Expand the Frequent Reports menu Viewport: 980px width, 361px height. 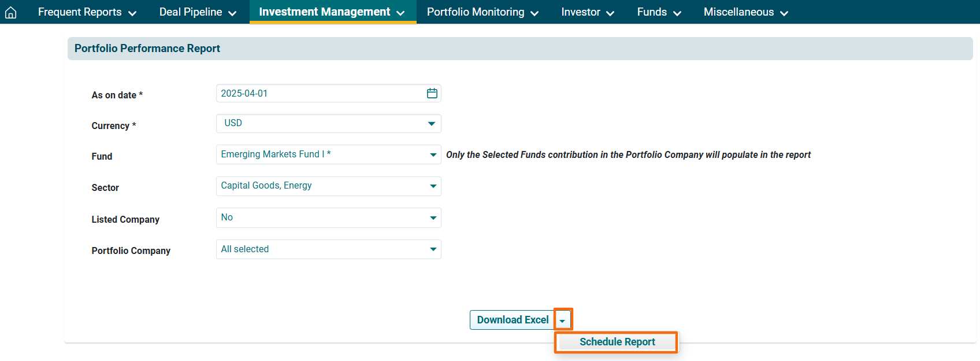point(87,12)
